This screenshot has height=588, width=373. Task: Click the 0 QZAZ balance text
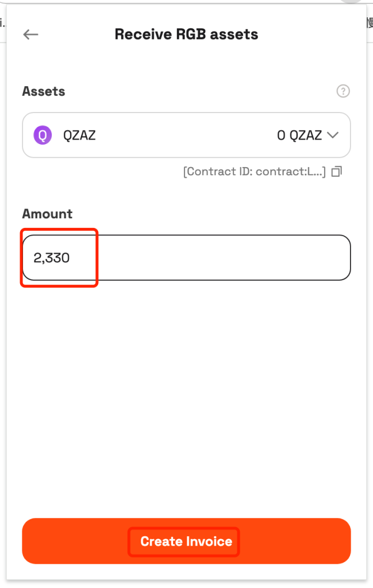point(299,135)
